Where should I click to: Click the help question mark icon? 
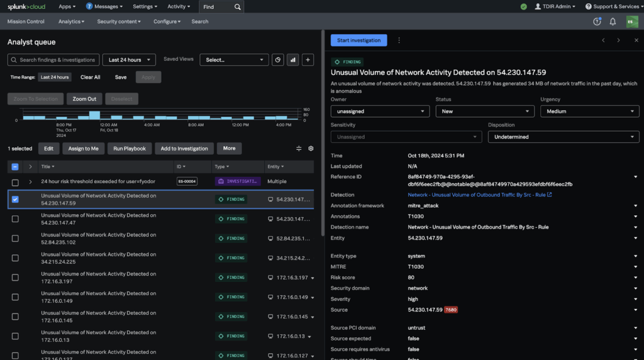(x=597, y=21)
